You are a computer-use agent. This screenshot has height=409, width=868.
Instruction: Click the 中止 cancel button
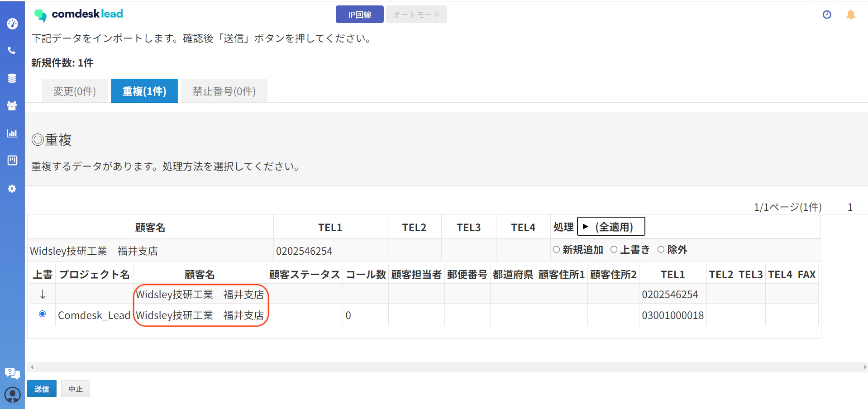pyautogui.click(x=76, y=389)
